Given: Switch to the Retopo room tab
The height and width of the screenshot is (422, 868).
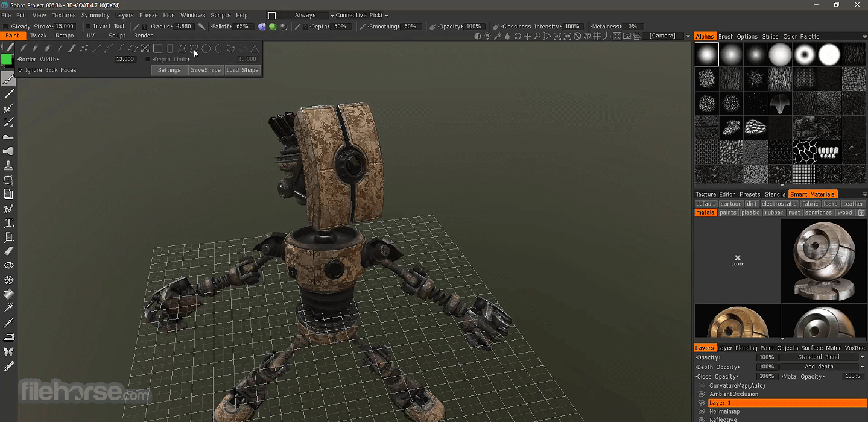Looking at the screenshot, I should (x=65, y=36).
